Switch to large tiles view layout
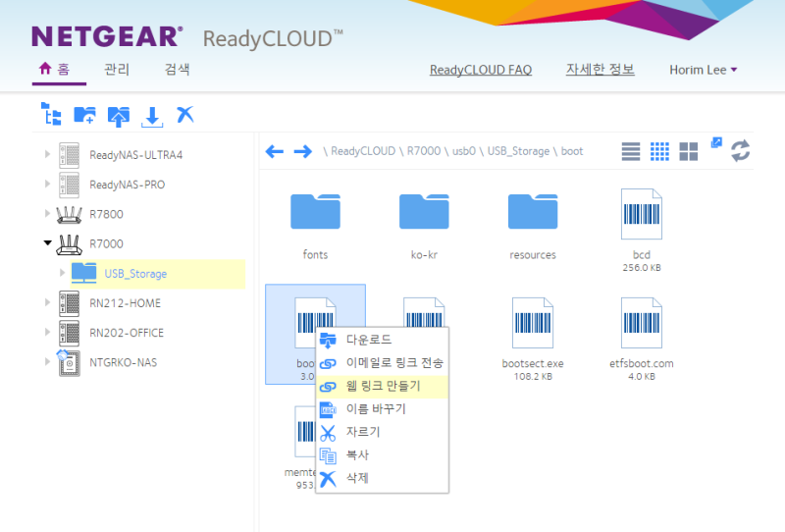The height and width of the screenshot is (532, 785). point(689,151)
